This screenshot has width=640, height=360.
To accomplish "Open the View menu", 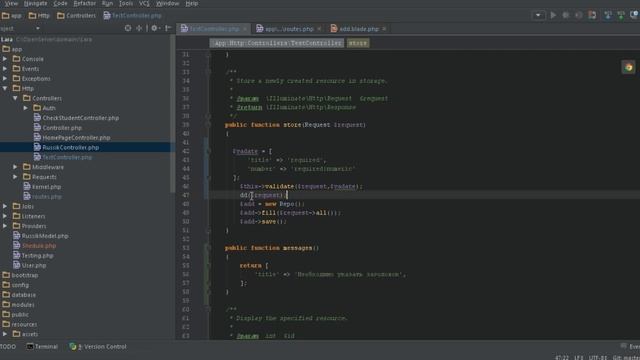I will (11, 3).
